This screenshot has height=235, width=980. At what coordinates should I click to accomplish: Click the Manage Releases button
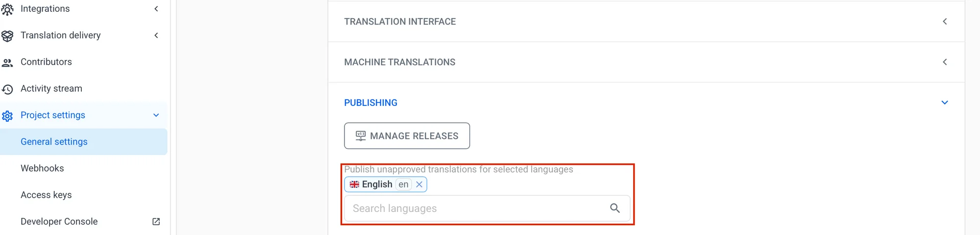[x=407, y=136]
